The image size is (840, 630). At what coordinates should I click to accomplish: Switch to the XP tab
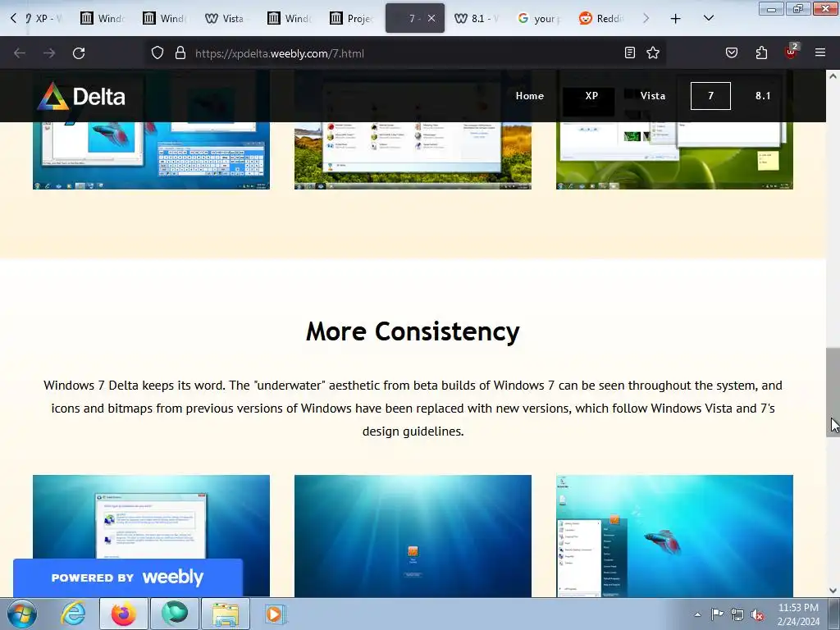[44, 18]
